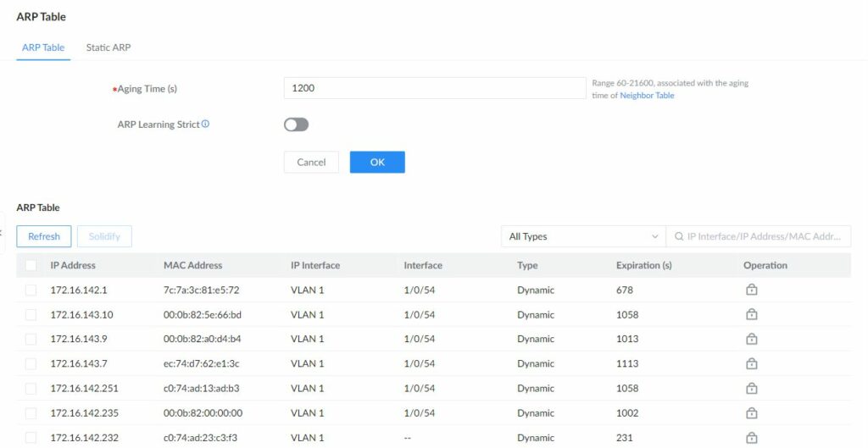Click expiration value 231

tap(625, 438)
